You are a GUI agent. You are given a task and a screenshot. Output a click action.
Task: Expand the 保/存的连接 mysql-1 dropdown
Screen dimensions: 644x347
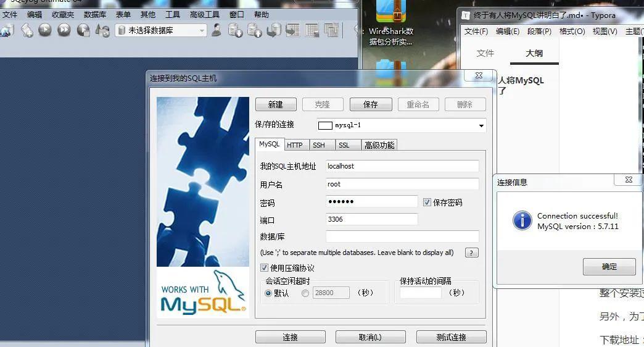pos(481,125)
